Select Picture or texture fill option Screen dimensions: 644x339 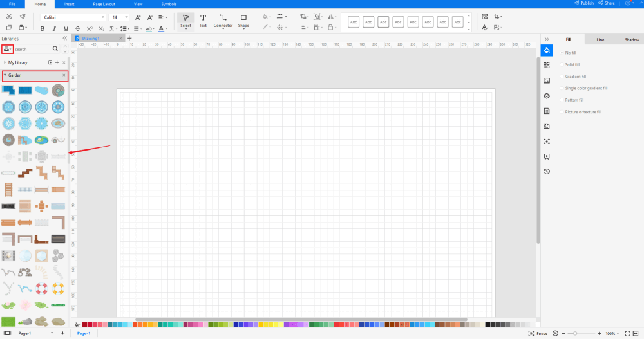click(581, 112)
